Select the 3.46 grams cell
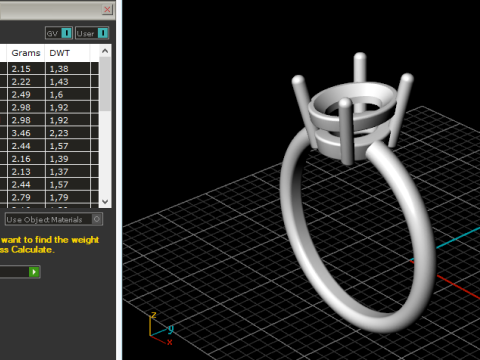Viewport: 480px width, 360px height. [26, 133]
